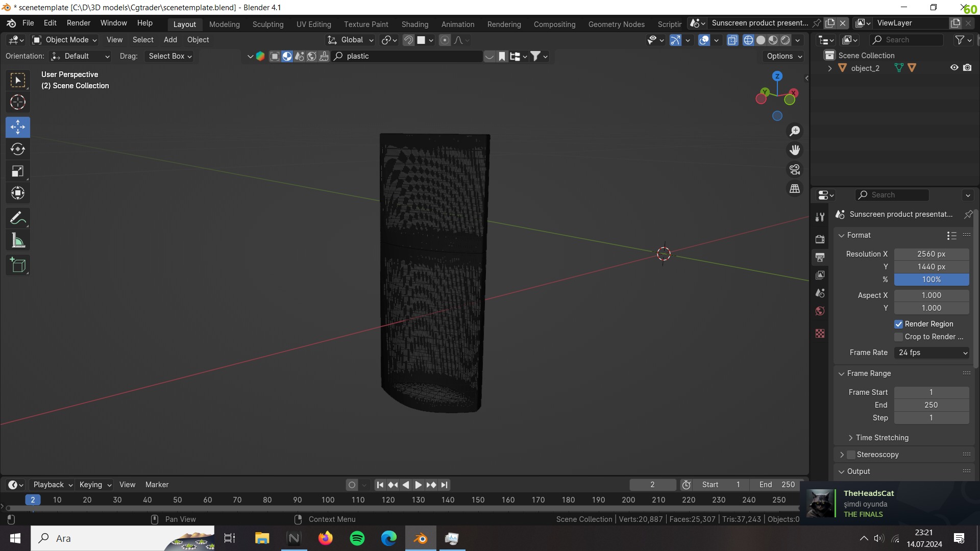Click frame 100 on the timeline ruler
Screen dimensions: 980x551
pos(328,500)
